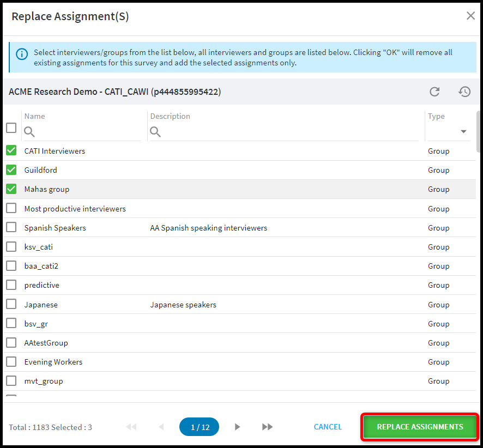Go to the previous page
The height and width of the screenshot is (448, 483).
coord(161,427)
